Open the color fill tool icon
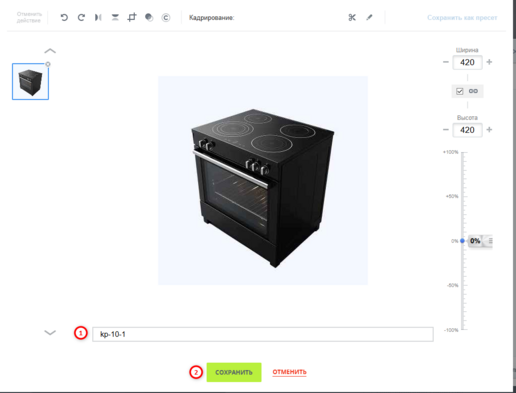Viewport: 516px width, 393px height. [x=149, y=17]
